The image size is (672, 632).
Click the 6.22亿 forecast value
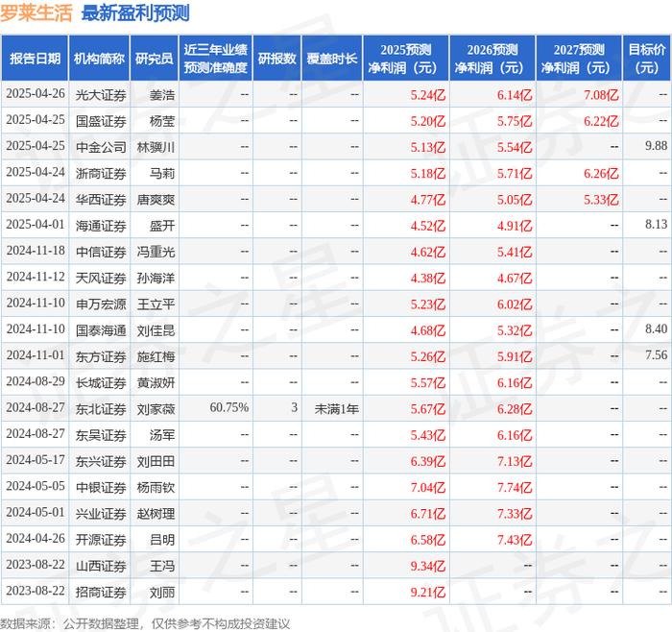pos(601,121)
